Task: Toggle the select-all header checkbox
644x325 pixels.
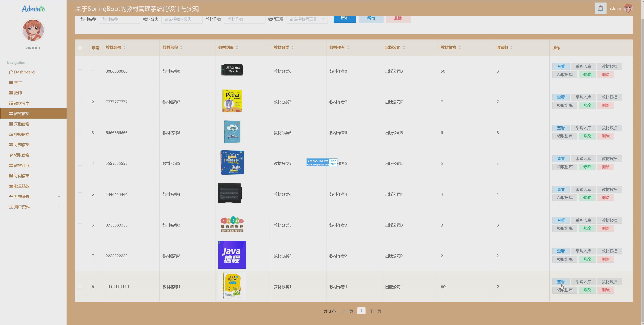Action: pyautogui.click(x=80, y=48)
